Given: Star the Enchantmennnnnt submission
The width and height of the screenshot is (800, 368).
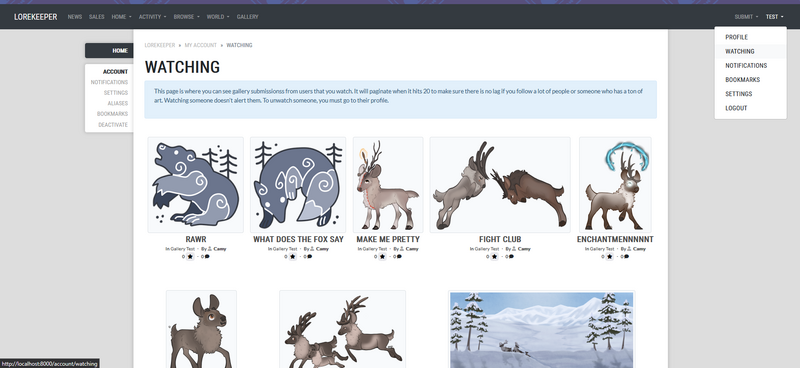Looking at the screenshot, I should click(x=609, y=257).
